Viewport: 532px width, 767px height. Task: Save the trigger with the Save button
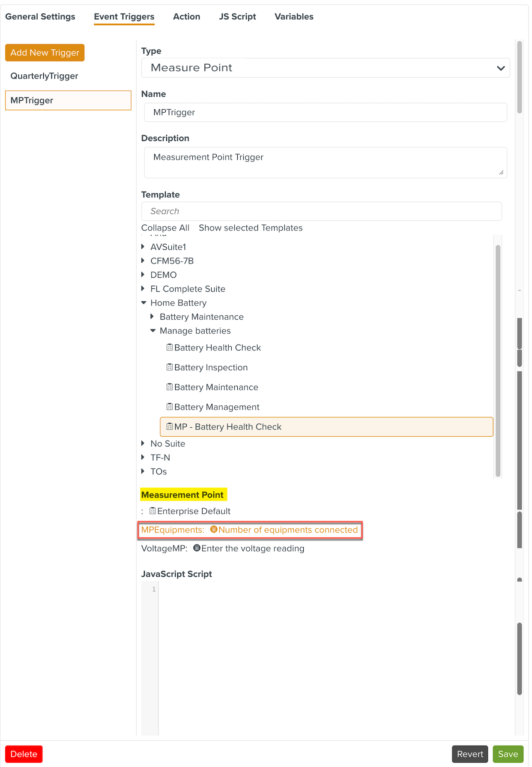tap(508, 754)
